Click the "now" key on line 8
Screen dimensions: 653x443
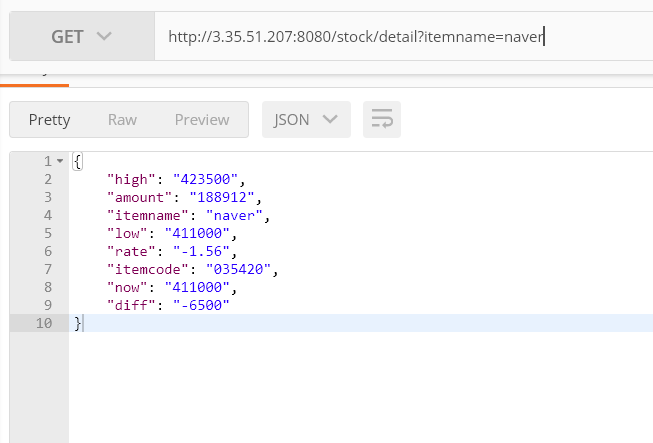(127, 287)
